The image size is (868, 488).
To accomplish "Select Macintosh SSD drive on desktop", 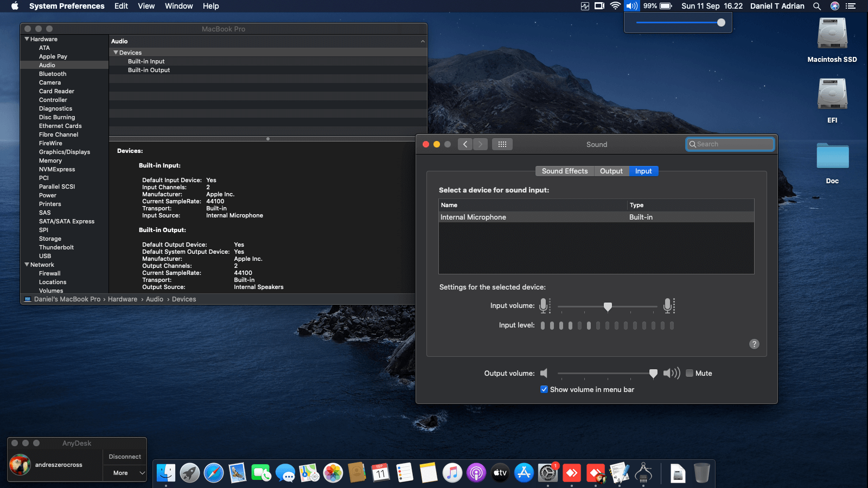I will 832,41.
